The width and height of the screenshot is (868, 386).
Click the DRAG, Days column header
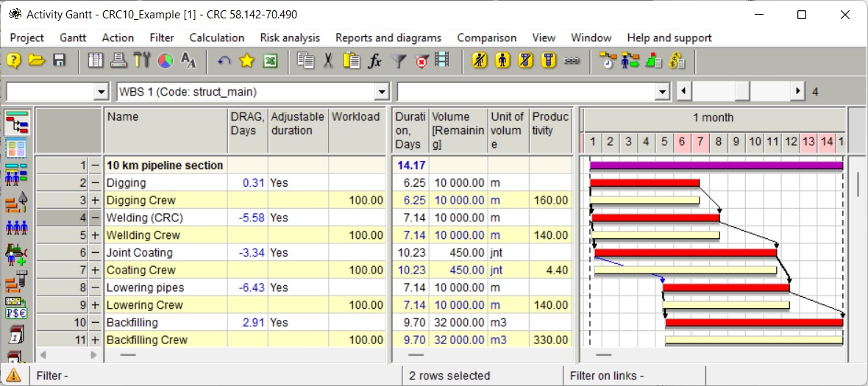(248, 131)
